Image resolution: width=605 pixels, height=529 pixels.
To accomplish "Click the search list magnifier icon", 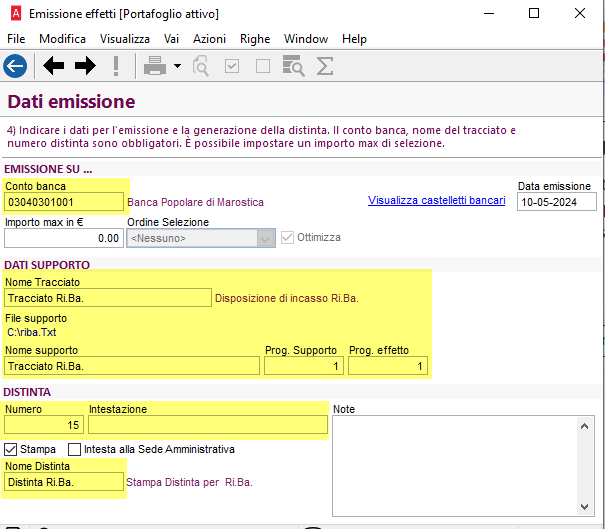I will click(x=293, y=66).
